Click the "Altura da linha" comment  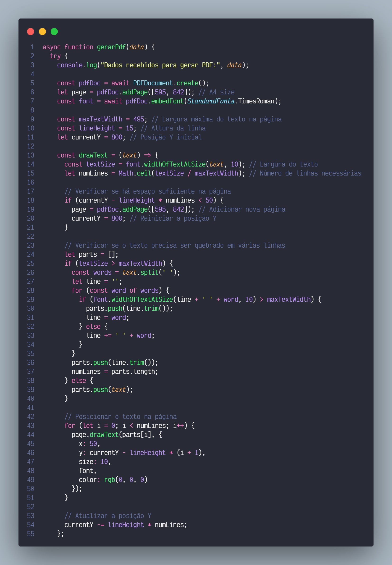[x=173, y=128]
